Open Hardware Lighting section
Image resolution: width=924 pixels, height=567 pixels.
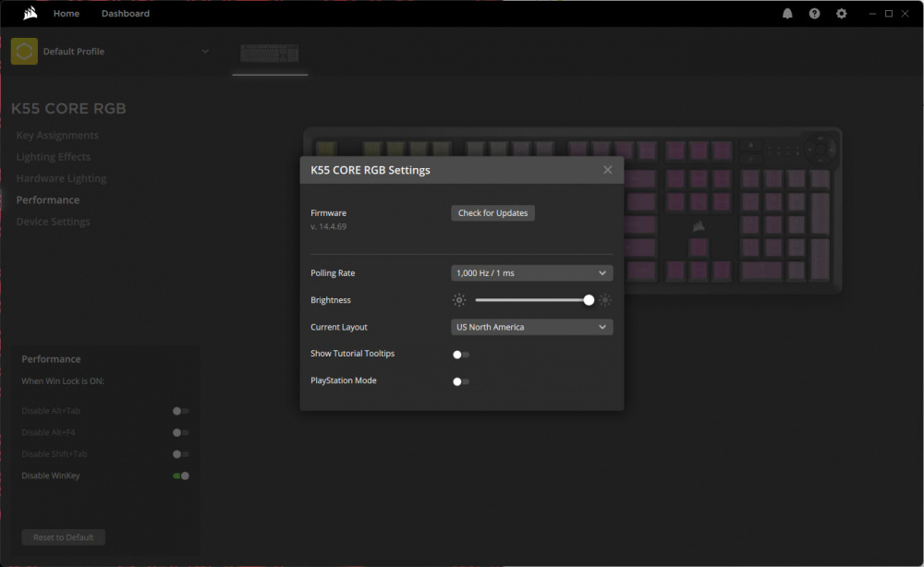pos(61,178)
